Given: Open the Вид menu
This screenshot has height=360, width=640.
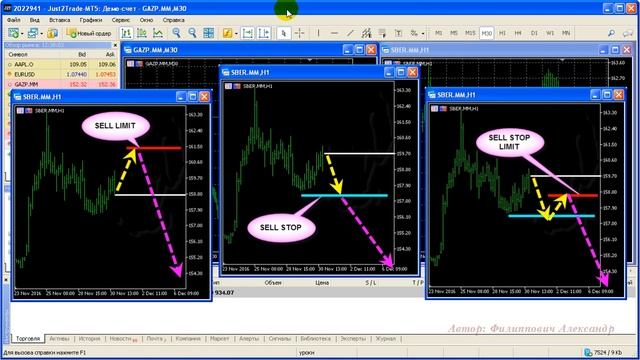Looking at the screenshot, I should coord(35,20).
